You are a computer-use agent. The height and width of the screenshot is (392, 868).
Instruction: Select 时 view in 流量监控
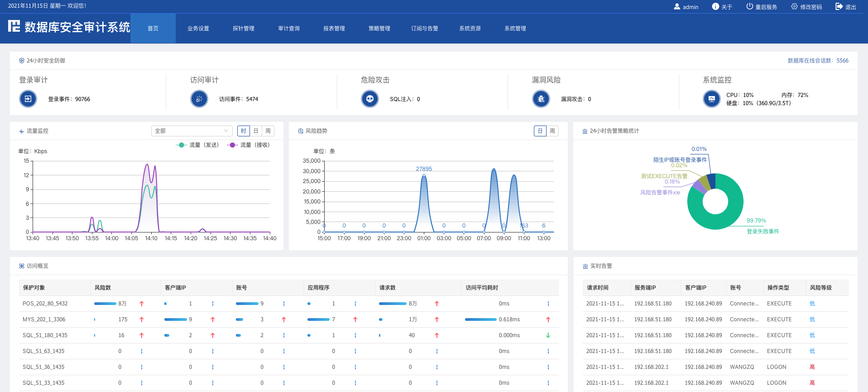[244, 131]
